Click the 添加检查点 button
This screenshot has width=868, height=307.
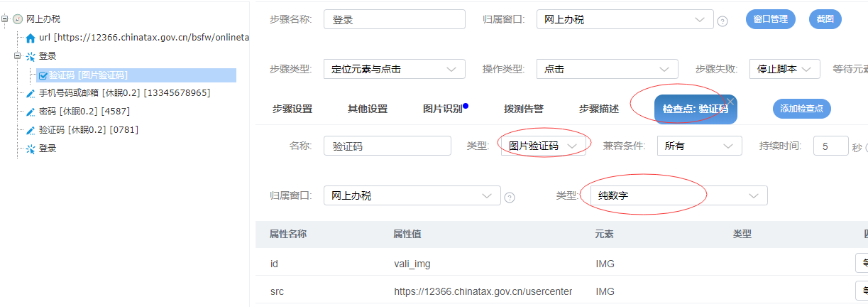(x=801, y=109)
